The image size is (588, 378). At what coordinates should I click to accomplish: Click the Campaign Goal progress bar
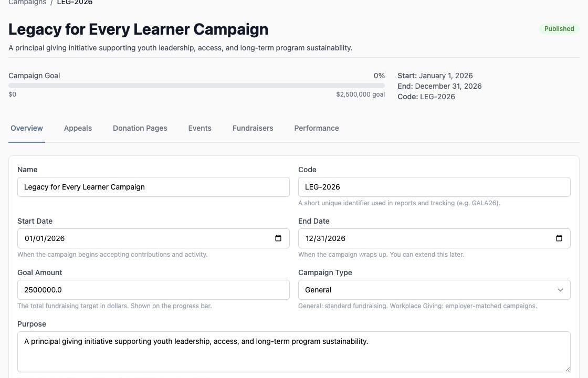196,86
